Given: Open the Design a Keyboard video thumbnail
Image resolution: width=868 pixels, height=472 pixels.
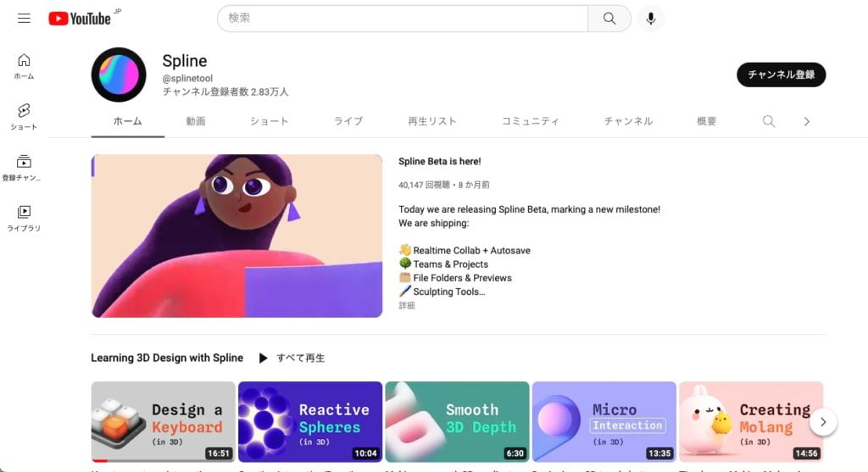Looking at the screenshot, I should [163, 421].
